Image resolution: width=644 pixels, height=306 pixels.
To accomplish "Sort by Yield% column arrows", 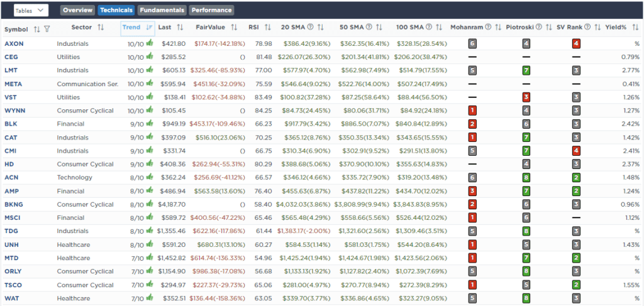I will (x=636, y=28).
